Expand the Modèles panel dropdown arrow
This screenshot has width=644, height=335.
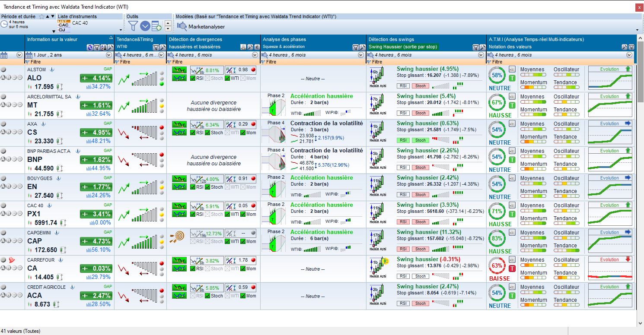coord(638,30)
